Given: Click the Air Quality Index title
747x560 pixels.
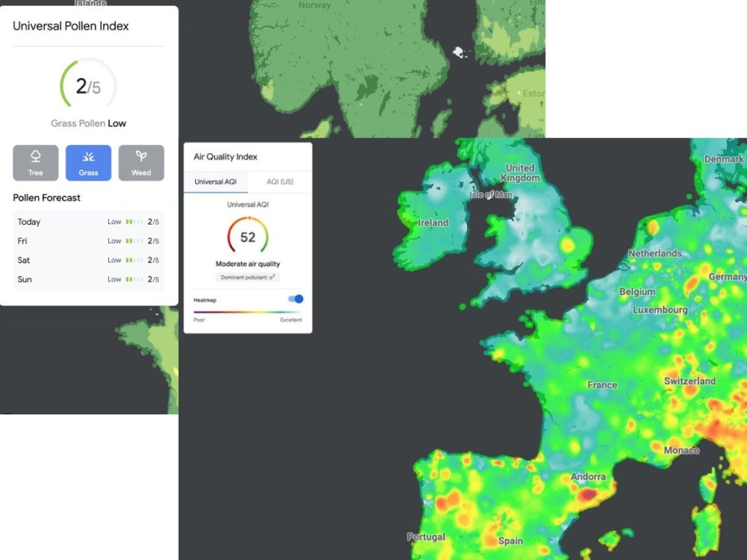Looking at the screenshot, I should (226, 157).
